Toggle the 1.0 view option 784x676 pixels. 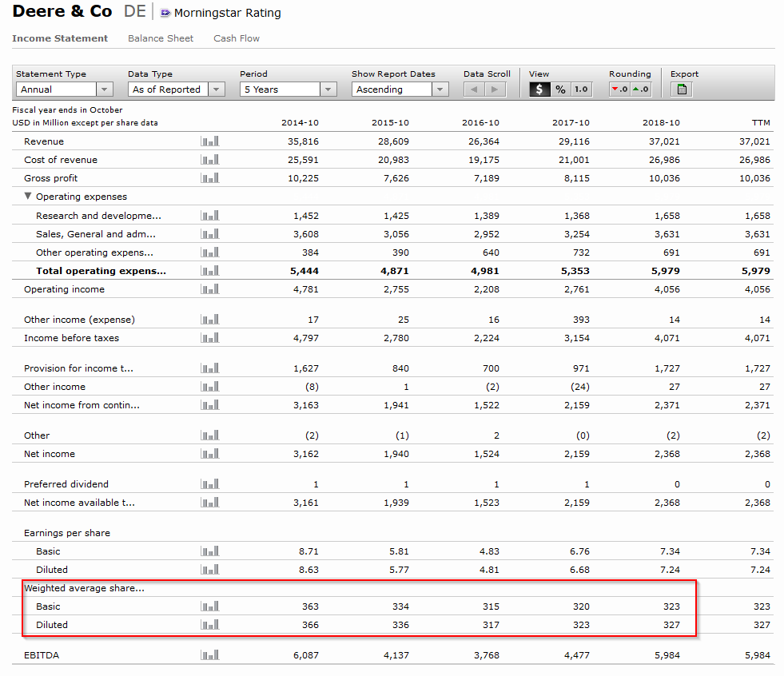click(x=581, y=89)
